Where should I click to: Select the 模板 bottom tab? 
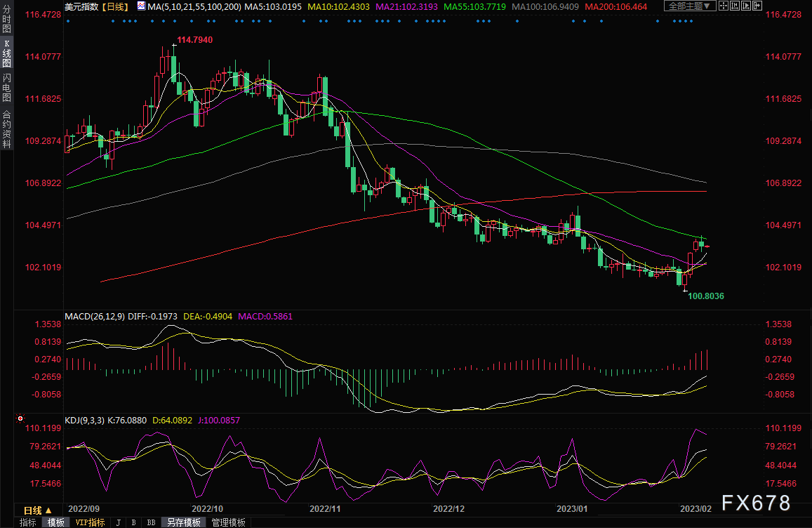[x=56, y=522]
